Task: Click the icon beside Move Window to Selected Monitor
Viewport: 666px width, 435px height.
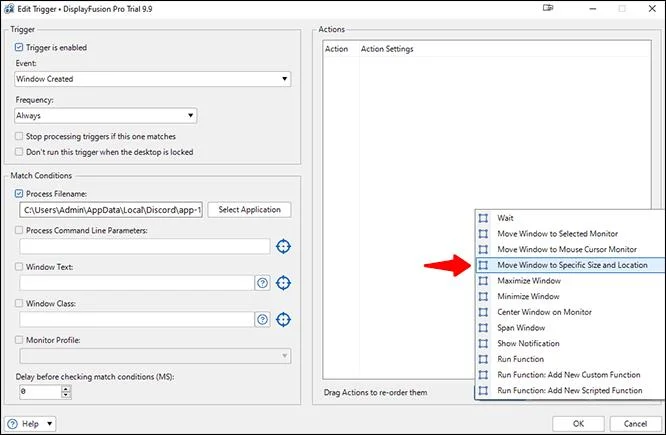Action: tap(483, 234)
